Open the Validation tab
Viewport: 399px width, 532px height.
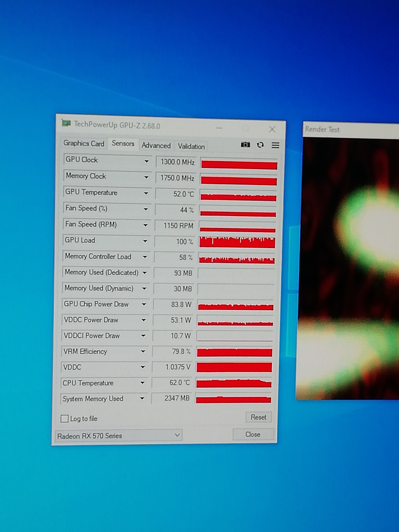tap(191, 146)
